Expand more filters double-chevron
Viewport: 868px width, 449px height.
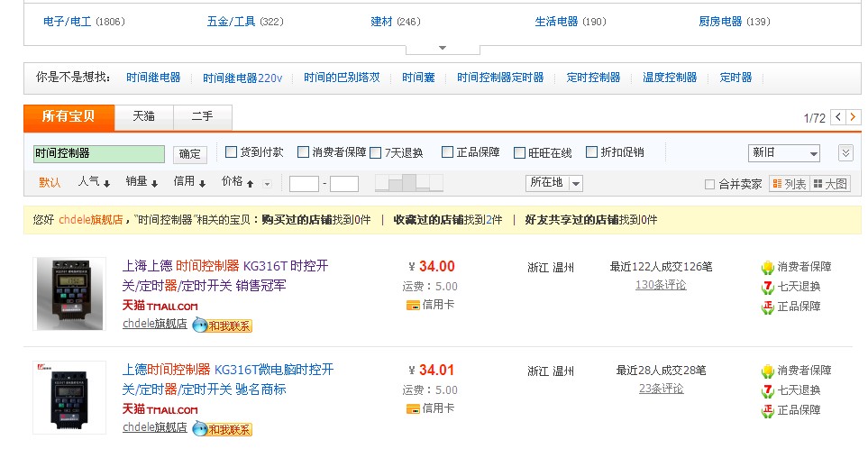click(x=845, y=152)
